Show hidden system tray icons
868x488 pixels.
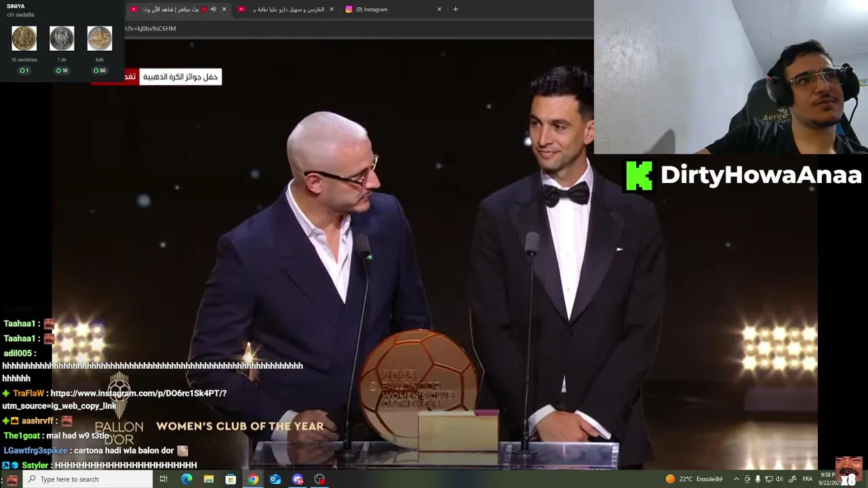pyautogui.click(x=736, y=479)
